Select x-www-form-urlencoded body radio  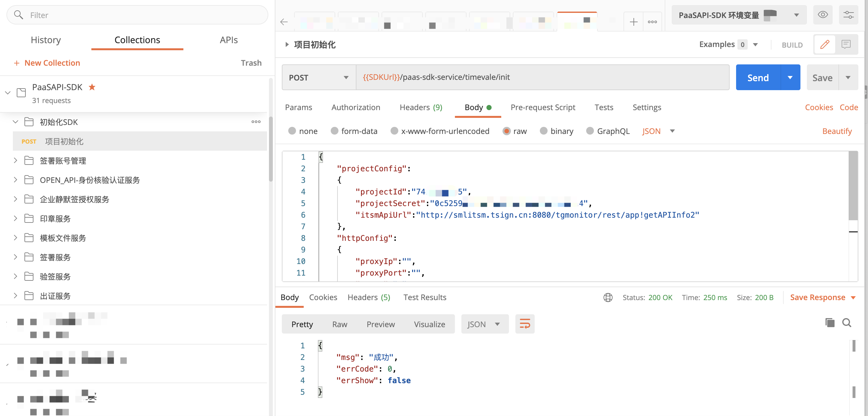point(394,131)
